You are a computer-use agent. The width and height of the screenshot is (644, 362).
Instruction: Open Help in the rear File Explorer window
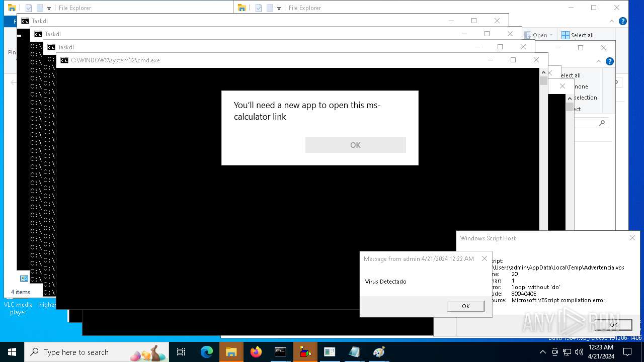coord(622,21)
